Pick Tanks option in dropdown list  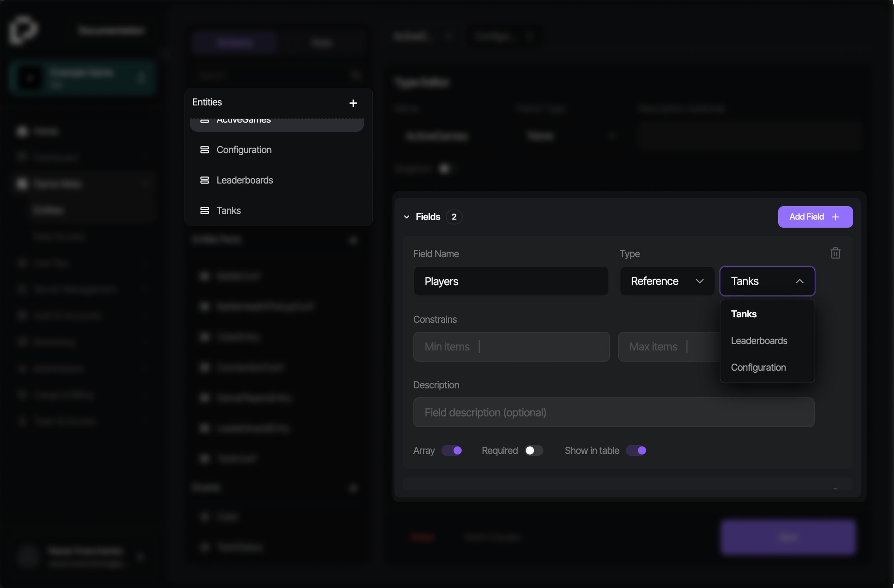tap(744, 314)
